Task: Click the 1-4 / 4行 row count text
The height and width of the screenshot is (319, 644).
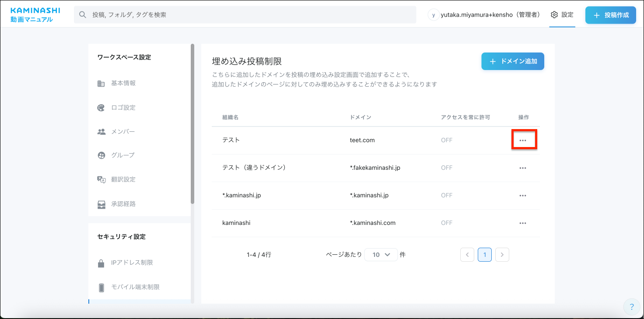Action: (259, 255)
